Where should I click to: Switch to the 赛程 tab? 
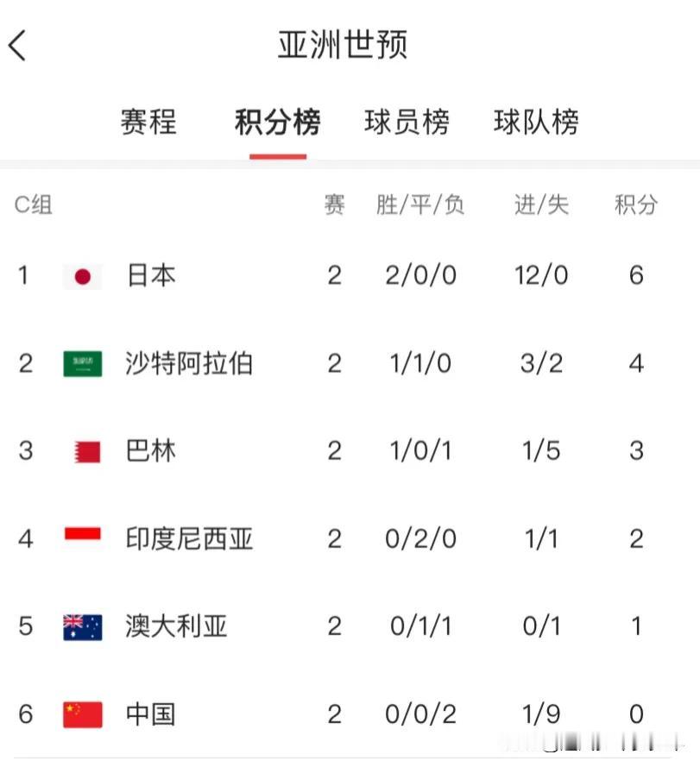[x=148, y=122]
